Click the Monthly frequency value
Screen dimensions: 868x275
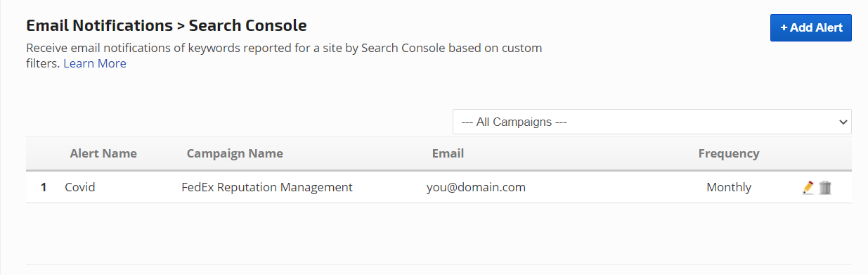(729, 187)
